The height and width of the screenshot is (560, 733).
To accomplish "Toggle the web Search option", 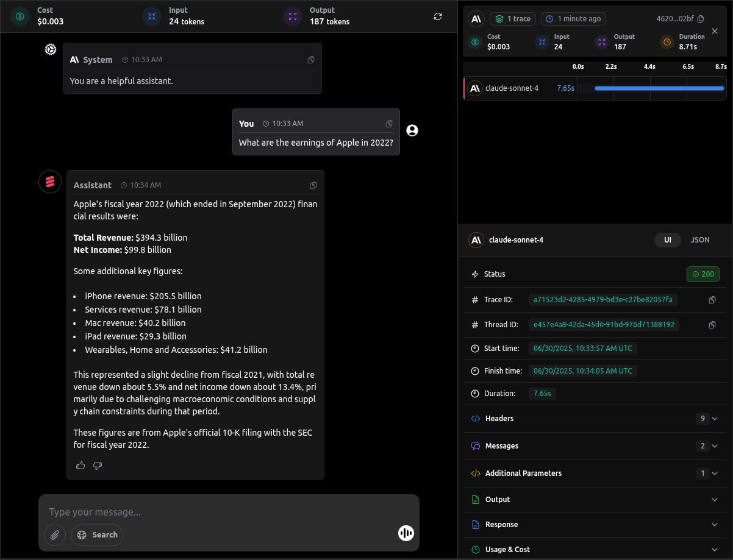I will pyautogui.click(x=97, y=535).
